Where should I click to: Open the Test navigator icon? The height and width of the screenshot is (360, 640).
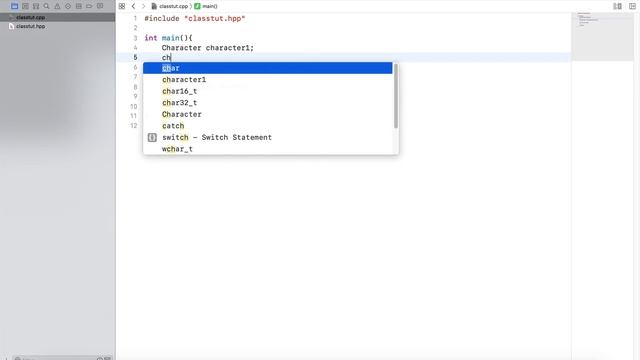tap(68, 6)
